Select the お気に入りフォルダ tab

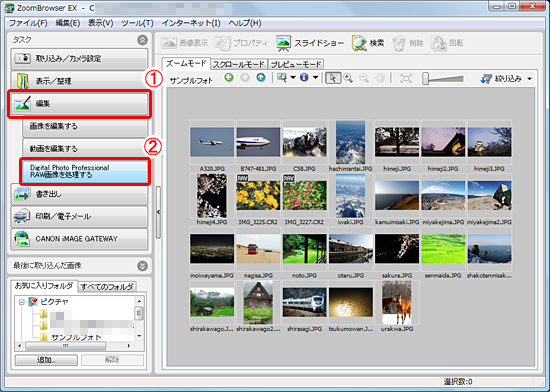point(44,286)
